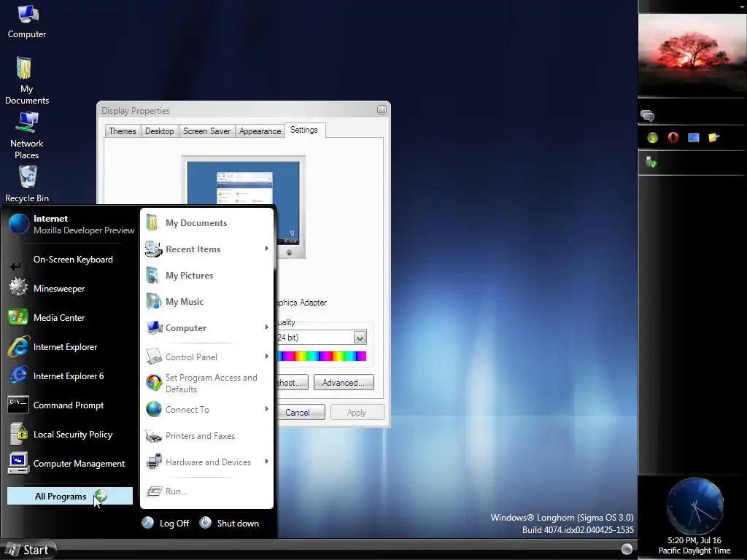This screenshot has height=560, width=747.
Task: Switch to the Screen Saver tab
Action: click(206, 131)
